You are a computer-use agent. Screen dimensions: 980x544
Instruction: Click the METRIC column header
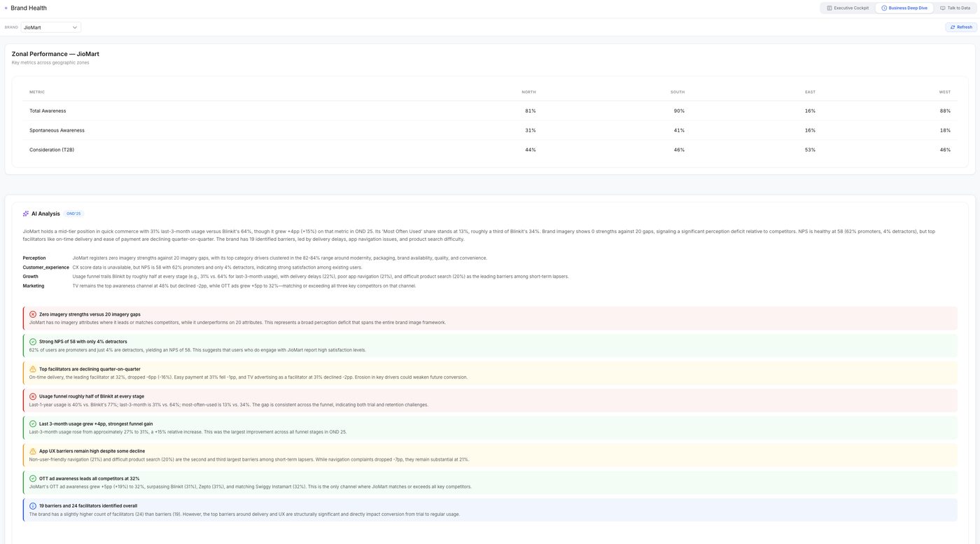click(37, 92)
